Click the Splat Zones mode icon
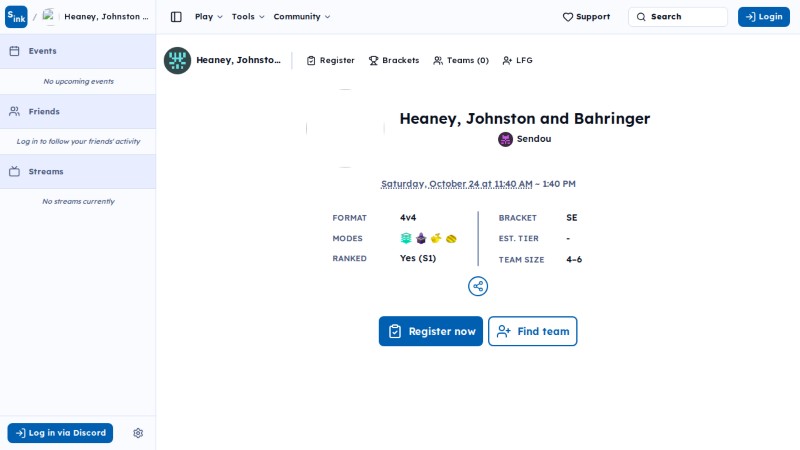Screen dimensions: 800x450 pos(406,238)
